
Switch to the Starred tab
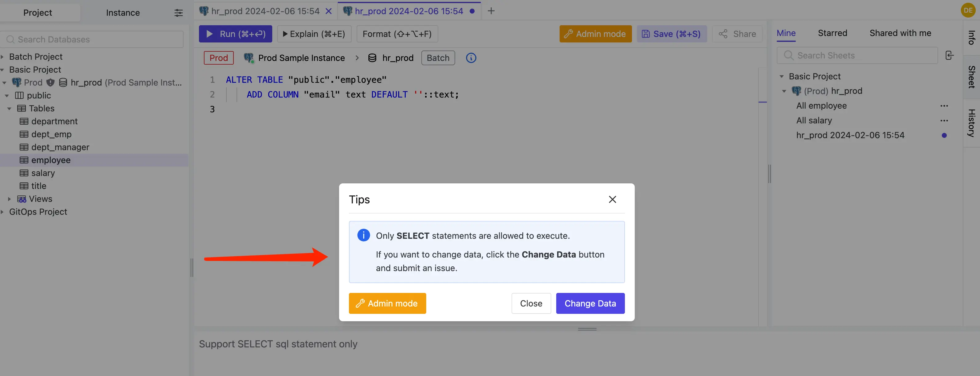(x=832, y=33)
